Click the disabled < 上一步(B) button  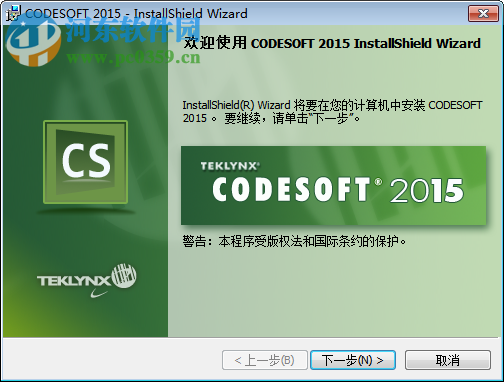[x=265, y=360]
